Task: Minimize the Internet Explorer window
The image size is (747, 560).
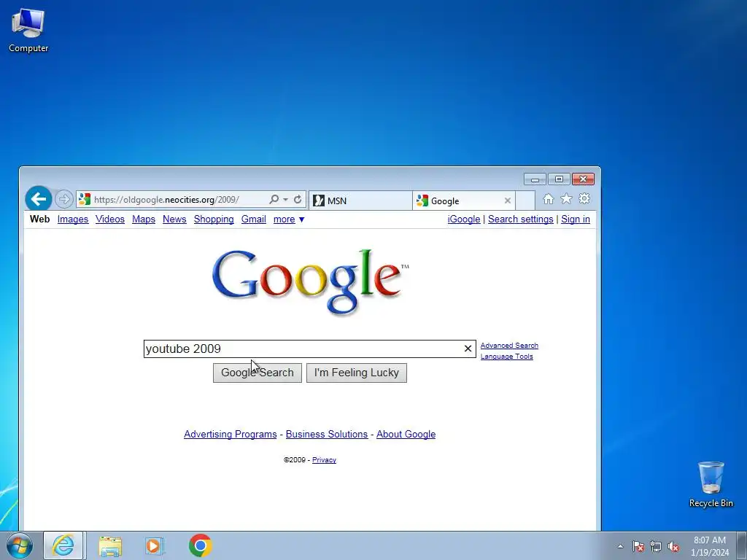Action: point(535,179)
